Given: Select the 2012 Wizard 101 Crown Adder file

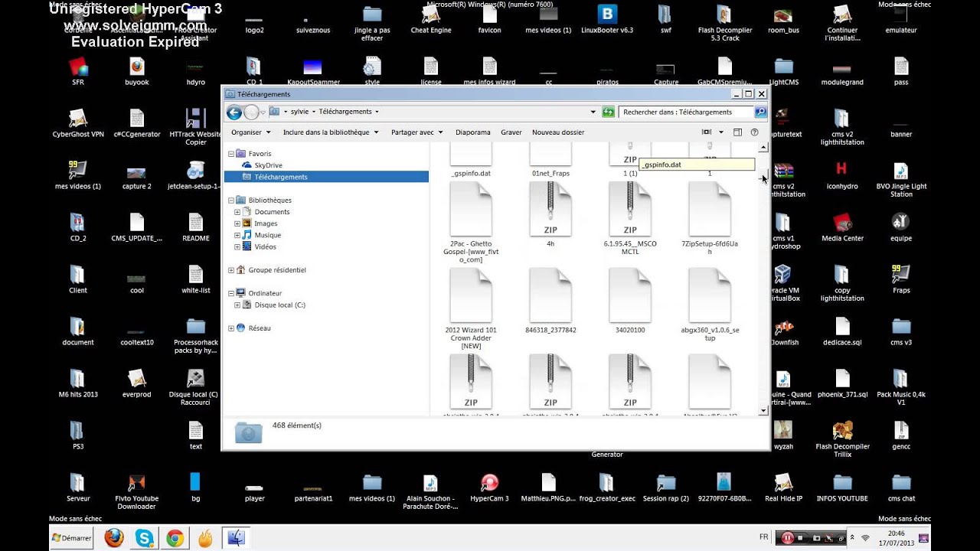Looking at the screenshot, I should point(471,295).
